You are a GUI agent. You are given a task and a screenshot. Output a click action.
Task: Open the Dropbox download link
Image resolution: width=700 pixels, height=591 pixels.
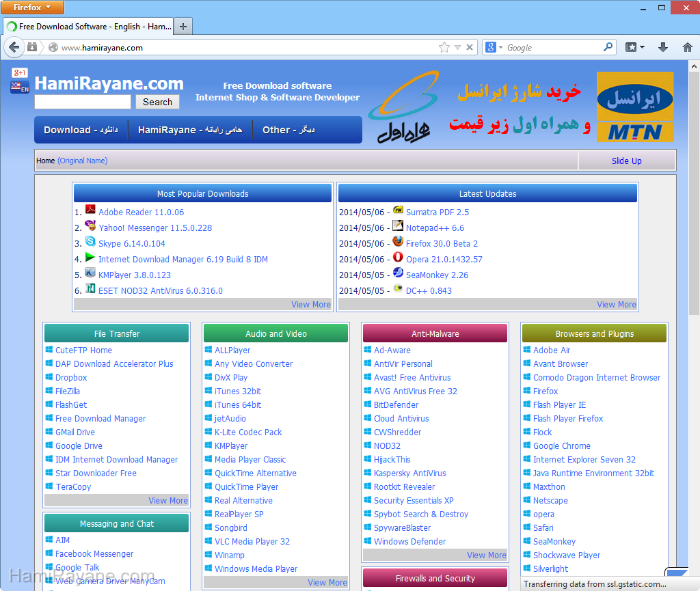coord(71,377)
